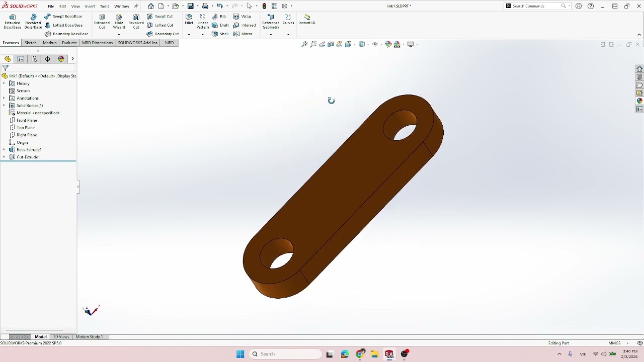644x362 pixels.
Task: Click the Search Commands field
Action: click(x=536, y=6)
